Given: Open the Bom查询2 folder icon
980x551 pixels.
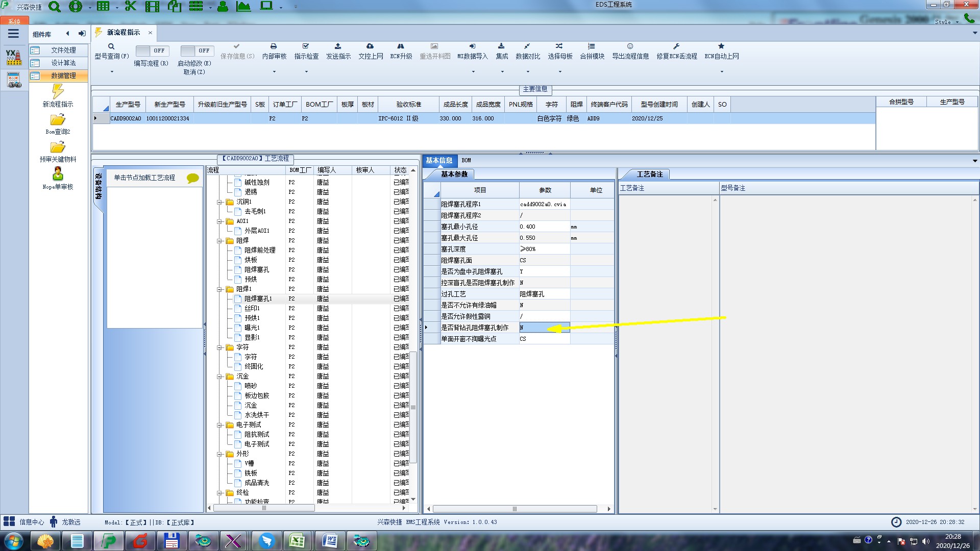Looking at the screenshot, I should click(58, 120).
